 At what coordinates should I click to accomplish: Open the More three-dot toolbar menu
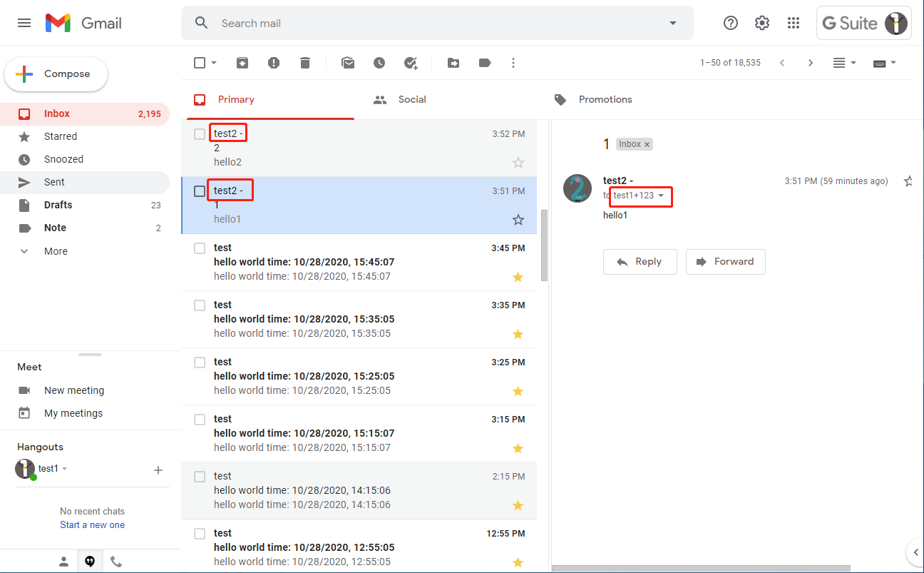pyautogui.click(x=513, y=63)
